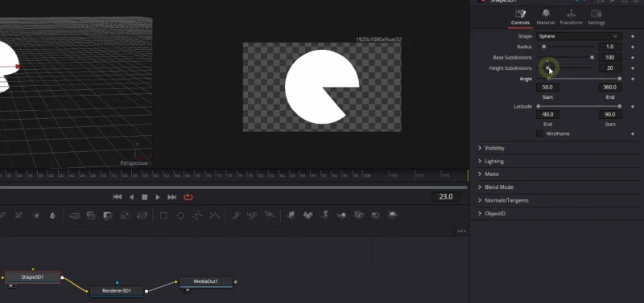Image resolution: width=644 pixels, height=303 pixels.
Task: Toggle keyframe diamond for Latitude
Action: point(633,106)
